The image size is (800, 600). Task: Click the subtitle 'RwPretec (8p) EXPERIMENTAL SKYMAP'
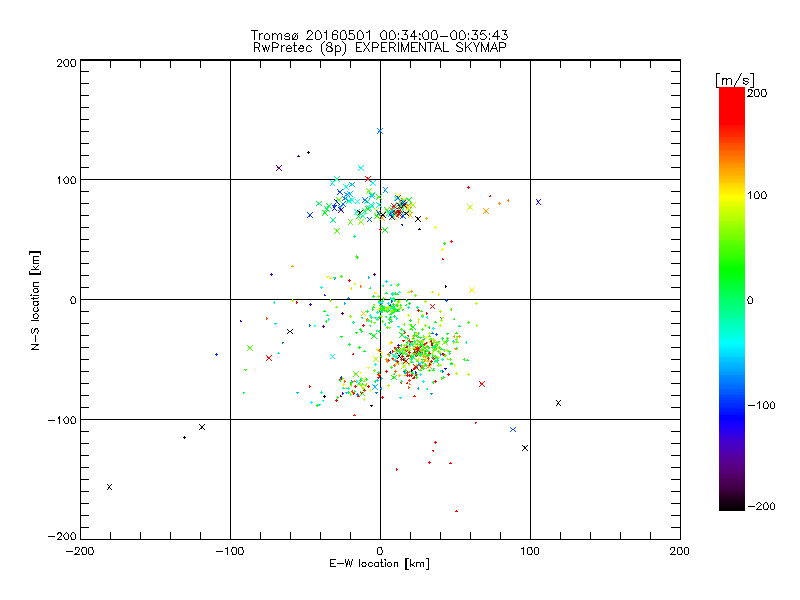pos(380,47)
